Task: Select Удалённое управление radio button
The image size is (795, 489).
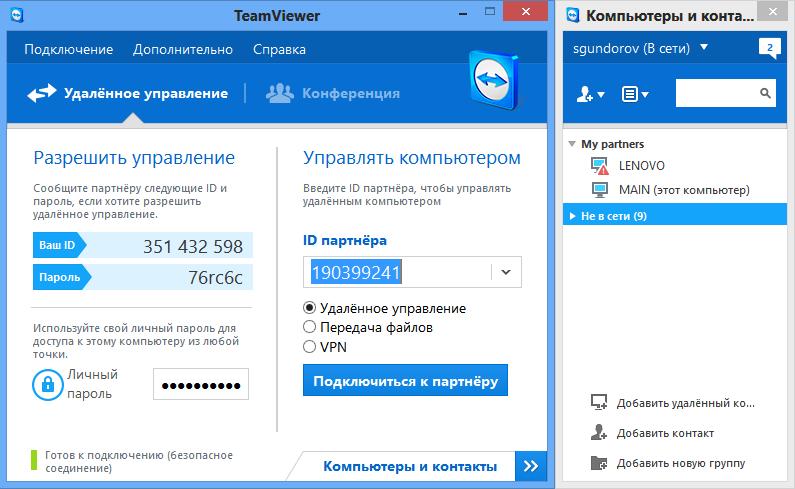Action: coord(309,307)
